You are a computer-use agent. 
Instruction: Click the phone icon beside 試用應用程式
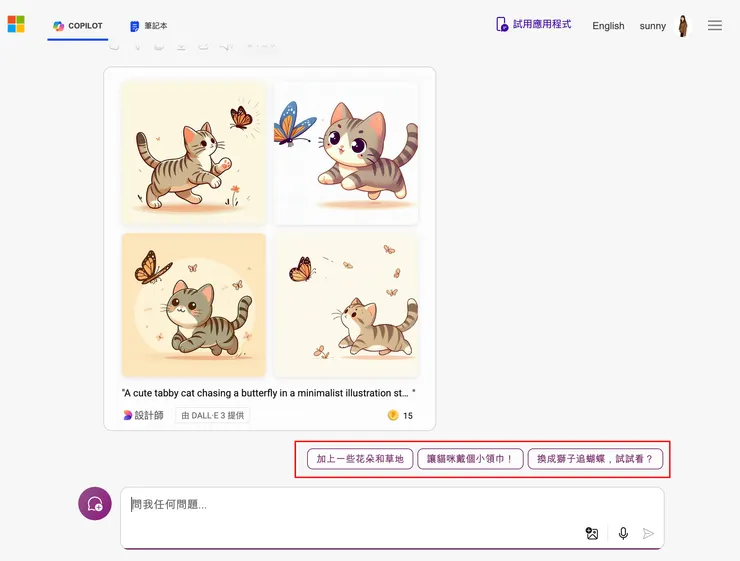click(502, 25)
